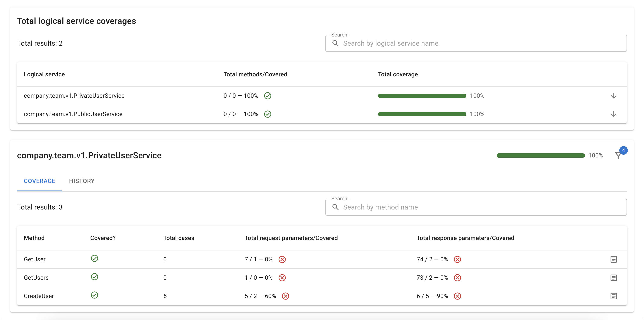
Task: Click the red cross beside GetUser request parameters
Action: (x=282, y=259)
